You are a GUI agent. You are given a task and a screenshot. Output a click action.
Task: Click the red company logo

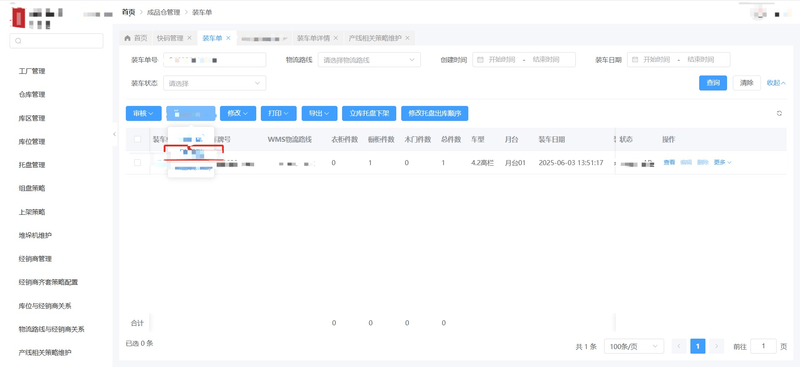pyautogui.click(x=18, y=18)
